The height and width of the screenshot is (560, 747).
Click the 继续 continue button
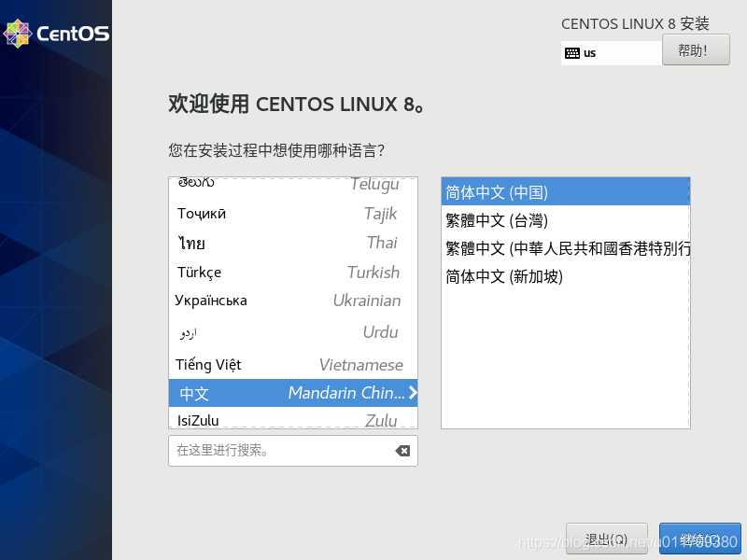point(699,539)
